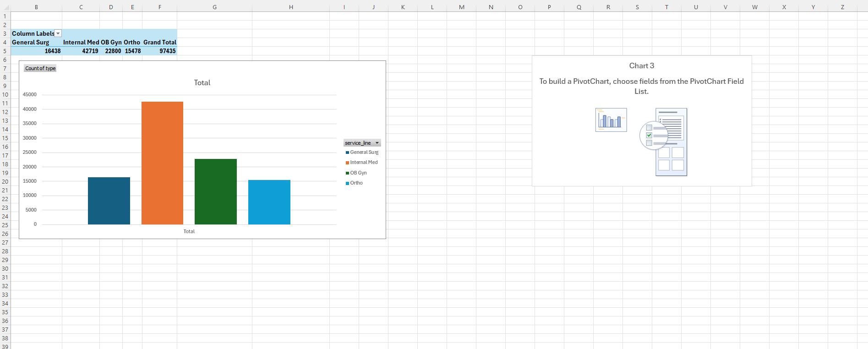Select column header B
Viewport: 868px width, 349px height.
(37, 7)
